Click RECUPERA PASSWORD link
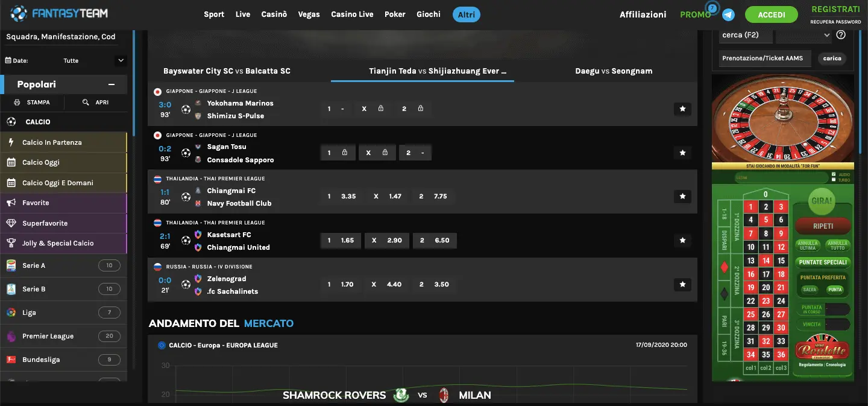This screenshot has height=406, width=868. (835, 22)
